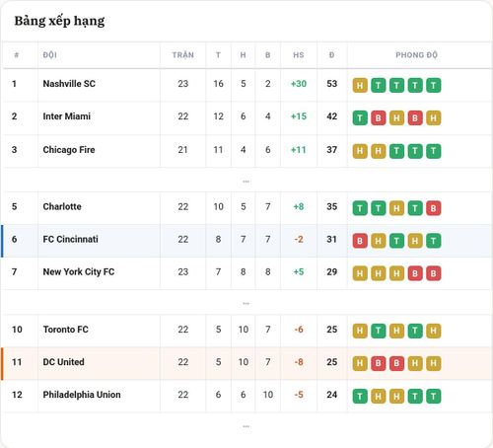Screen dimensions: 493x448
Task: Select the highlighted FC Cincinnati row
Action: tap(246, 241)
